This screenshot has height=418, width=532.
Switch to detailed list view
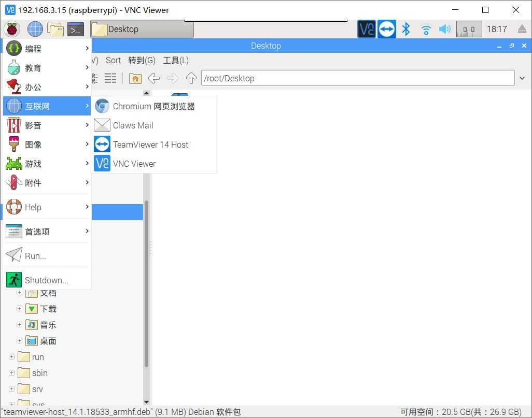[x=110, y=78]
